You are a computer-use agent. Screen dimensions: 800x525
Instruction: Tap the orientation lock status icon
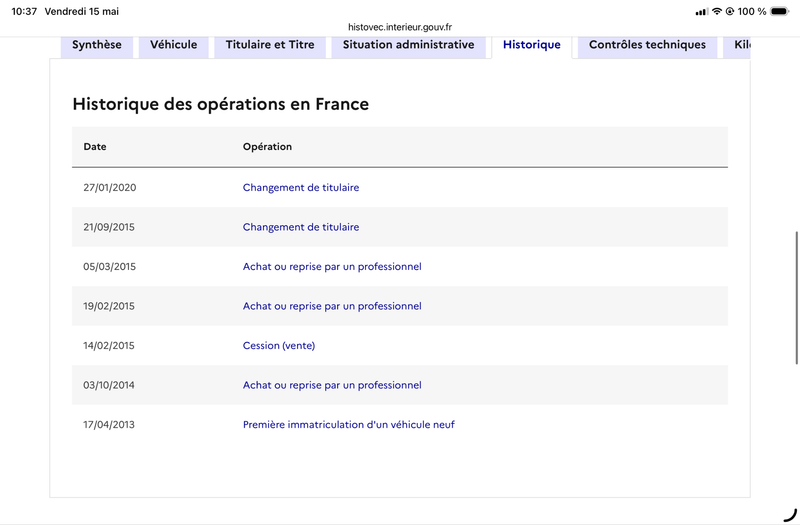(730, 11)
